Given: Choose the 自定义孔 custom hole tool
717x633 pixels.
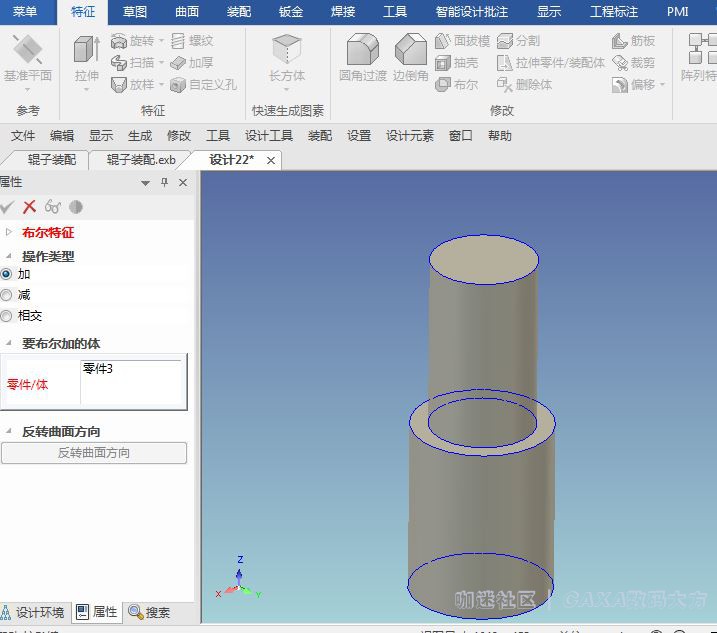Looking at the screenshot, I should [203, 85].
